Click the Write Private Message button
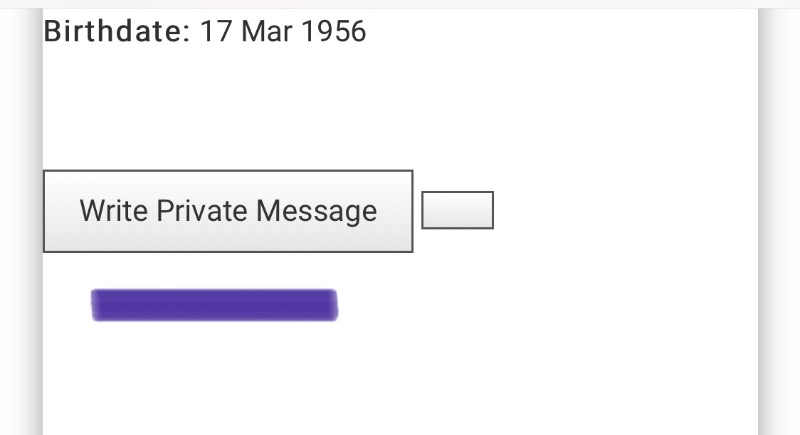 point(228,211)
